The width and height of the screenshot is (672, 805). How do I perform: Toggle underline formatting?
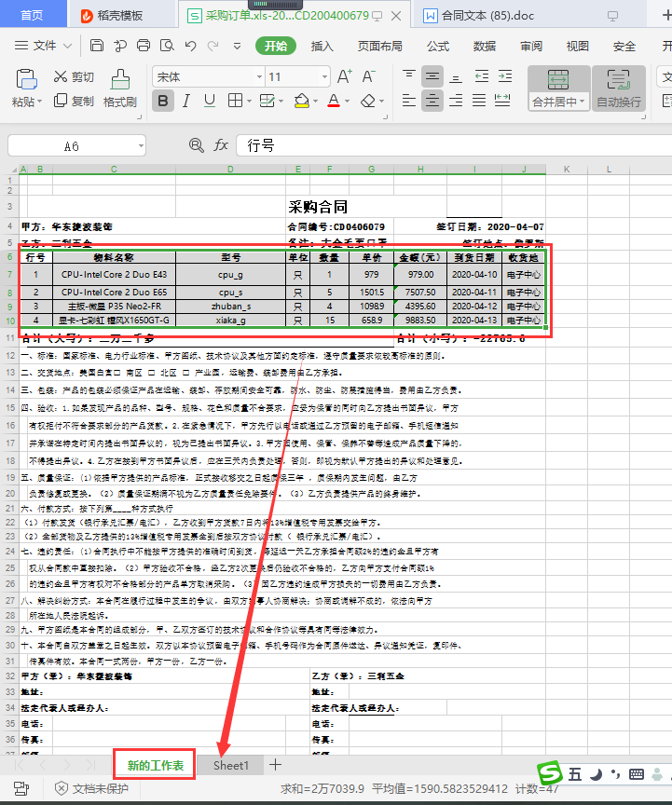click(210, 101)
